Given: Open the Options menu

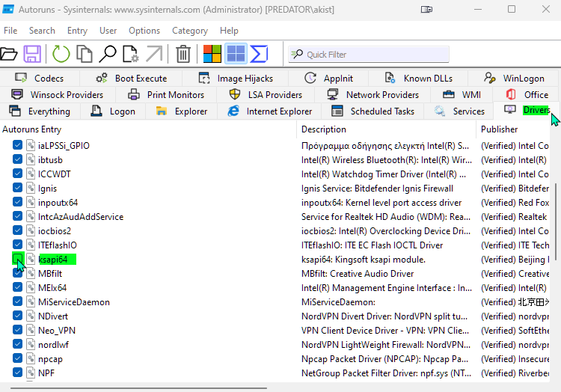Looking at the screenshot, I should [144, 31].
